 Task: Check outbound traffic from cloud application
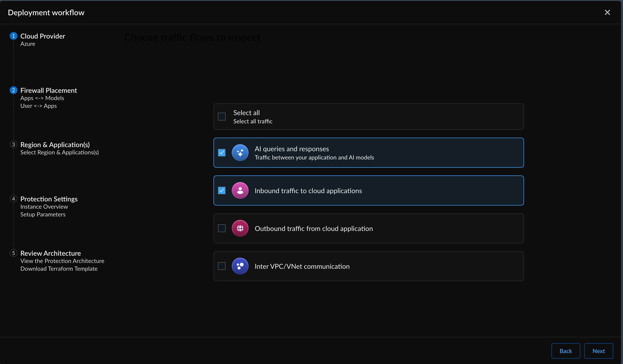[222, 228]
